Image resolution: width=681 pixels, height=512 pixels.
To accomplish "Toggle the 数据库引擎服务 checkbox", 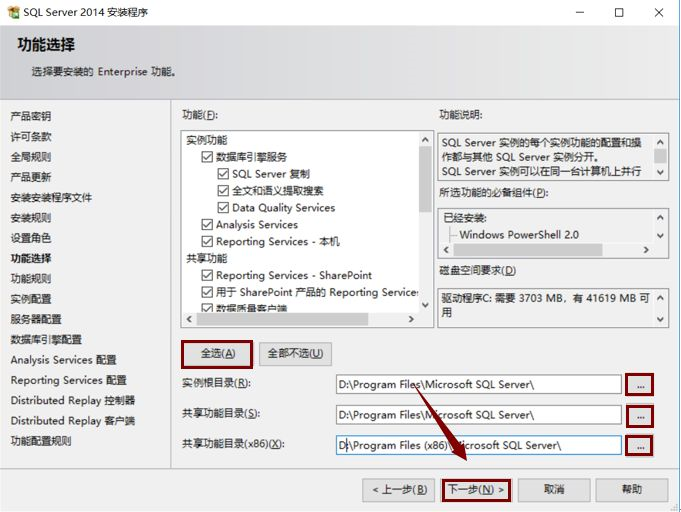I will pyautogui.click(x=207, y=157).
